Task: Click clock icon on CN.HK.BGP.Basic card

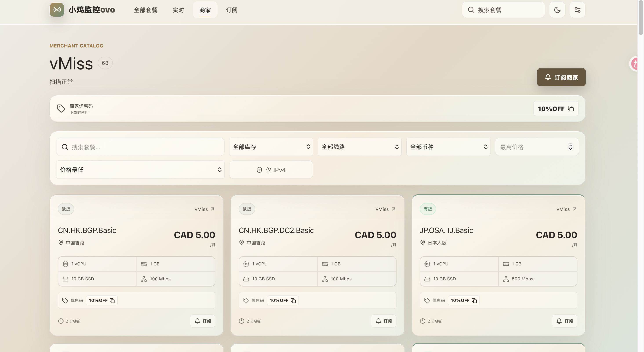Action: (61, 321)
